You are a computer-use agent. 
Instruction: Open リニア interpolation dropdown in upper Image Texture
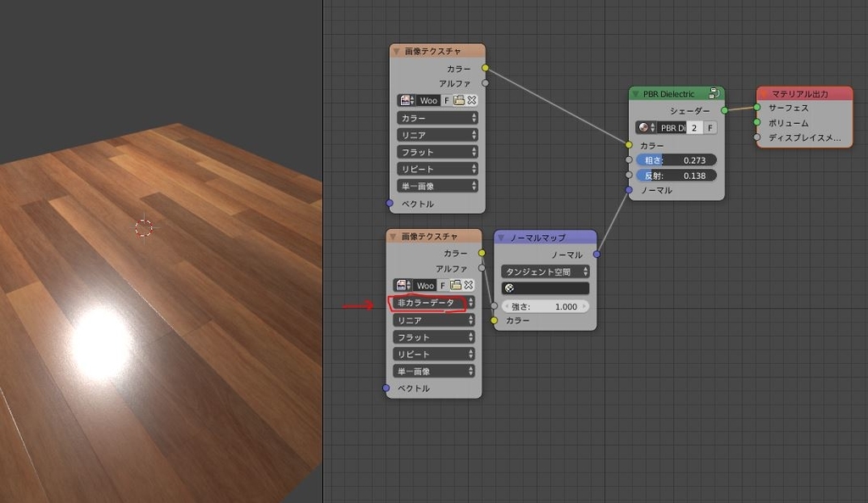pos(437,135)
